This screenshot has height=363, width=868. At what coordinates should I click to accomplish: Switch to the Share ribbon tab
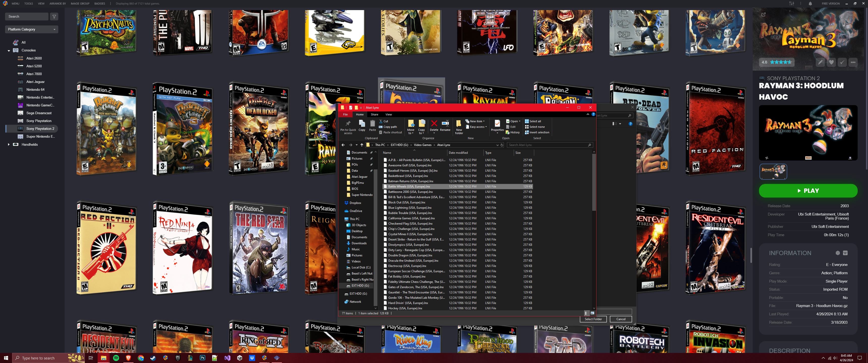tap(374, 114)
